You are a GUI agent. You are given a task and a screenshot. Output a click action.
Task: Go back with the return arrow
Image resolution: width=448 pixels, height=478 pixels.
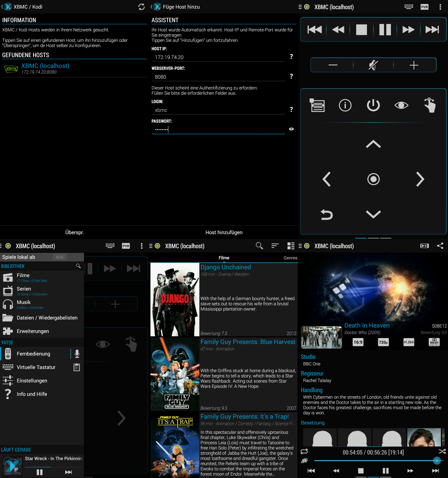pos(326,215)
